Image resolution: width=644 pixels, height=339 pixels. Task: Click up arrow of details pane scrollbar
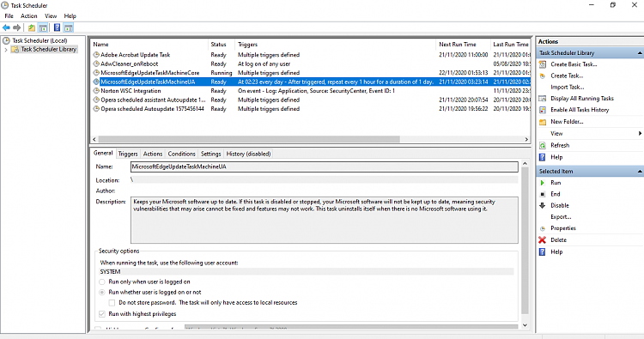pyautogui.click(x=525, y=164)
